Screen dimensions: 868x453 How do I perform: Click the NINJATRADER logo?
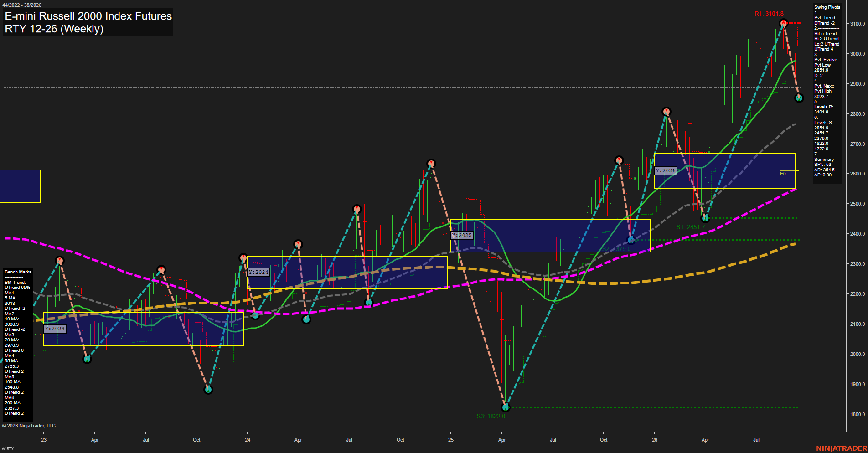click(842, 448)
